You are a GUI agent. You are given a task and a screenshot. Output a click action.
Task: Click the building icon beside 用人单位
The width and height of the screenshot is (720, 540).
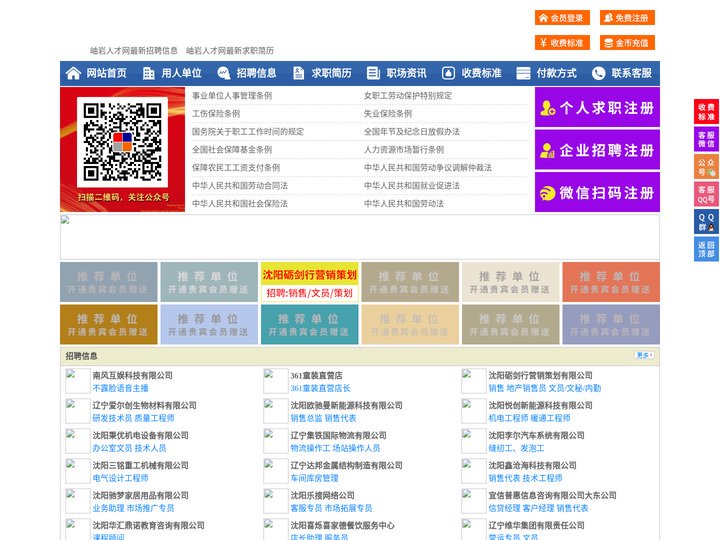point(148,73)
